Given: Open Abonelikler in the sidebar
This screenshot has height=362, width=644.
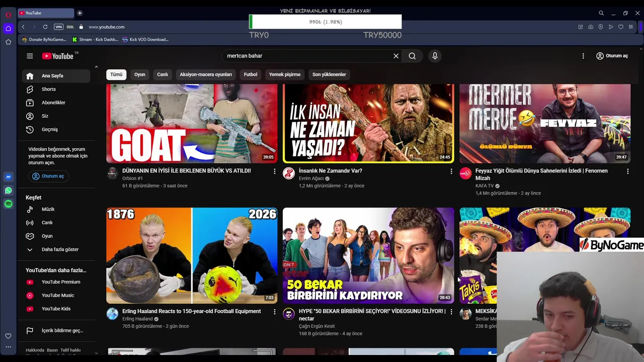Looking at the screenshot, I should point(56,103).
